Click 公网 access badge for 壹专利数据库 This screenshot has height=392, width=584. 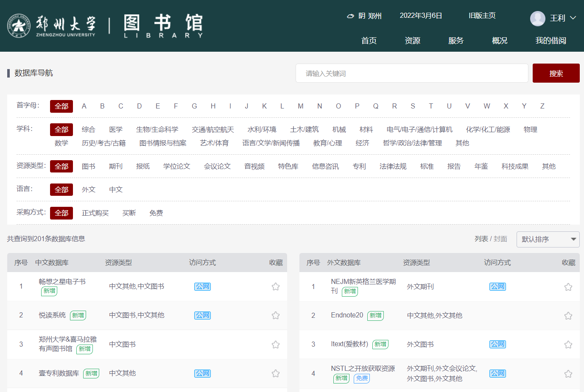pos(202,373)
